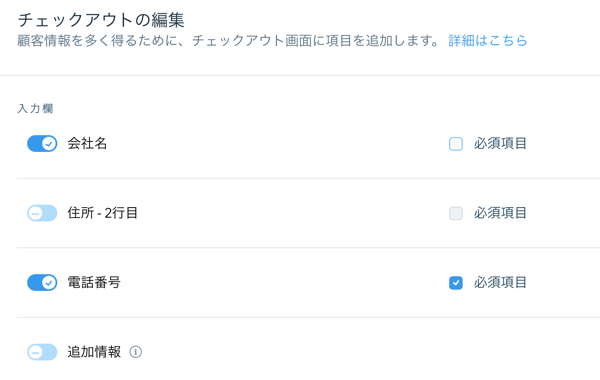The height and width of the screenshot is (380, 600).
Task: Click the 追加情報 field label
Action: (x=94, y=352)
